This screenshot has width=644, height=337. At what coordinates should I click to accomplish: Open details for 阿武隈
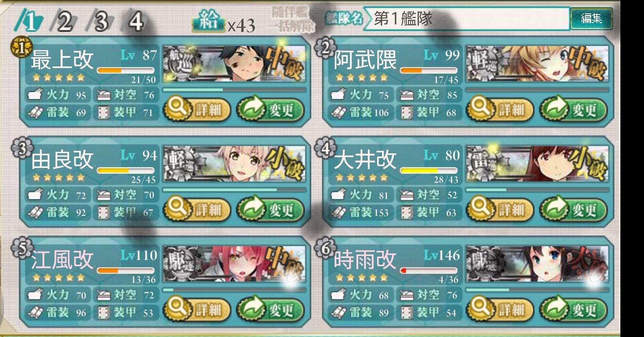click(x=500, y=109)
